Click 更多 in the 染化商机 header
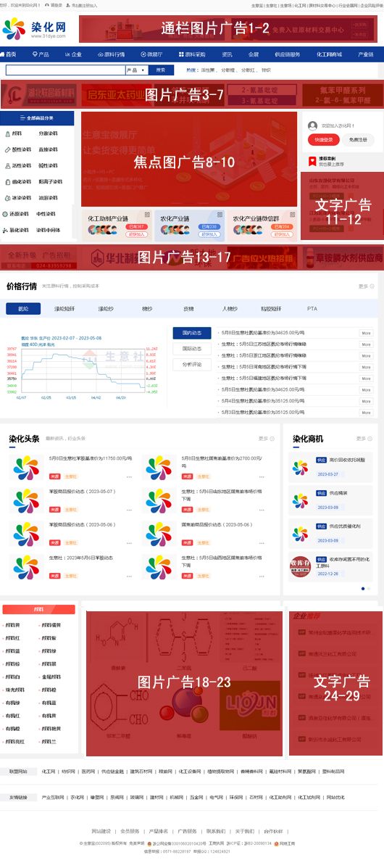Image resolution: width=384 pixels, height=868 pixels. 364,439
